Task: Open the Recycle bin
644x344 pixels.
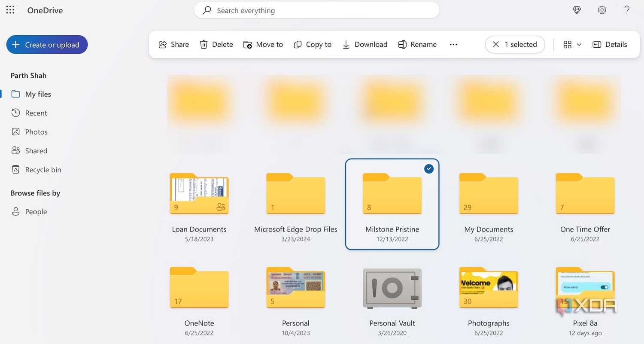Action: click(36, 170)
